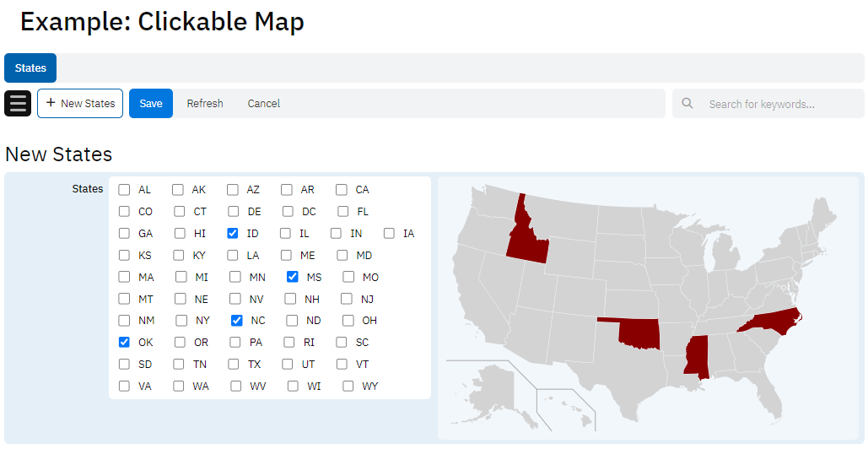Click Cancel in the toolbar
The height and width of the screenshot is (449, 868).
coord(264,104)
